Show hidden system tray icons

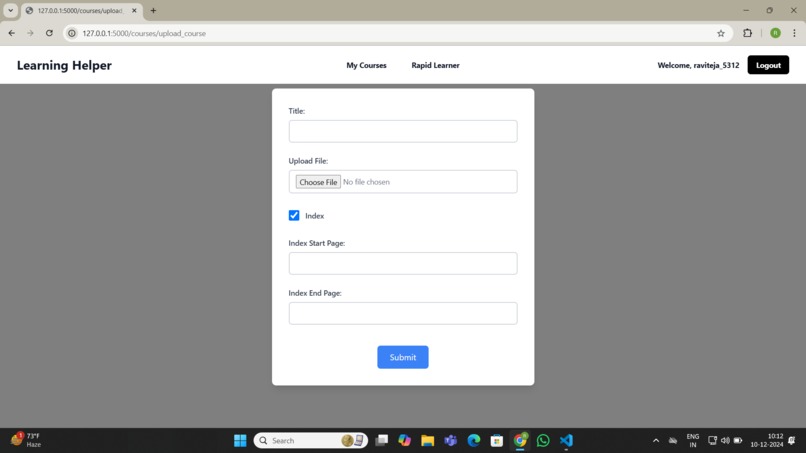coord(656,441)
